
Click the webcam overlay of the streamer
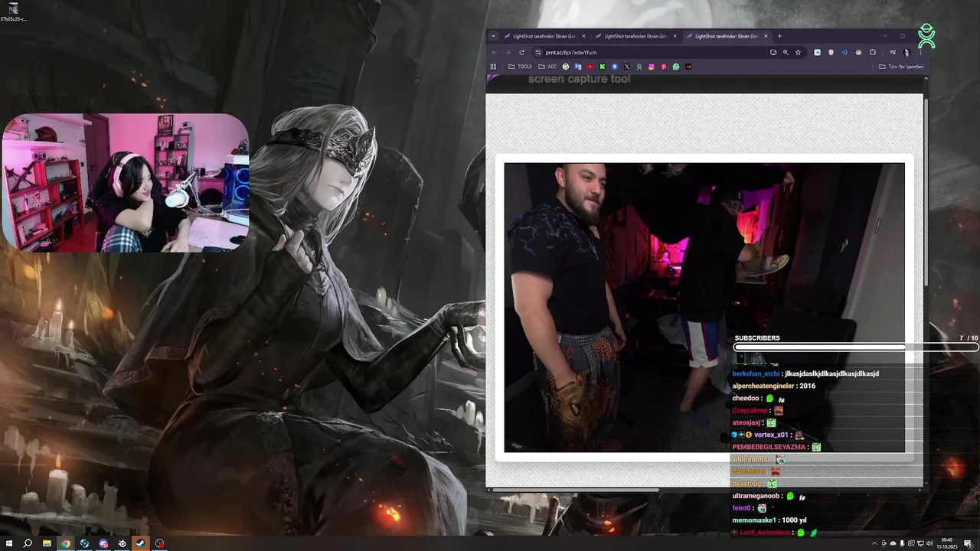point(126,183)
